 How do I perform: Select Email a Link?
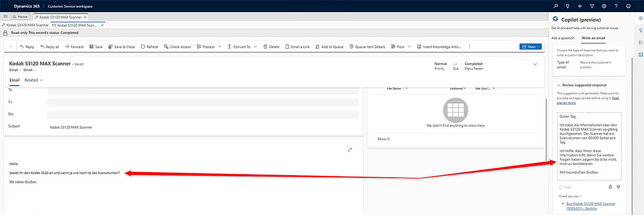297,47
